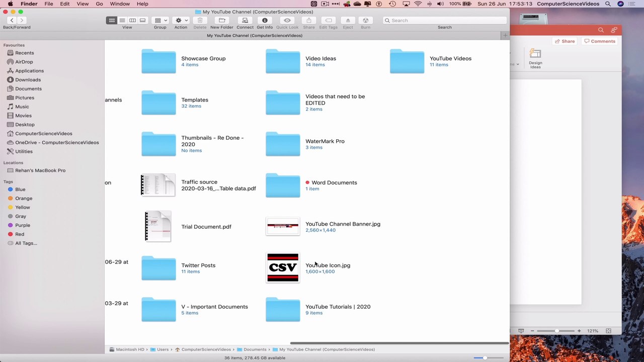Click the Get Info toolbar icon

[x=265, y=20]
